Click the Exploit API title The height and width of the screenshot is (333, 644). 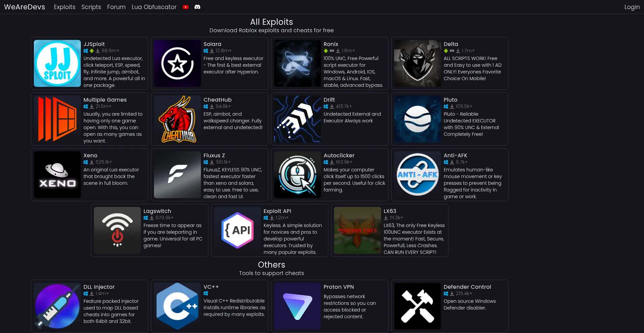tap(277, 211)
